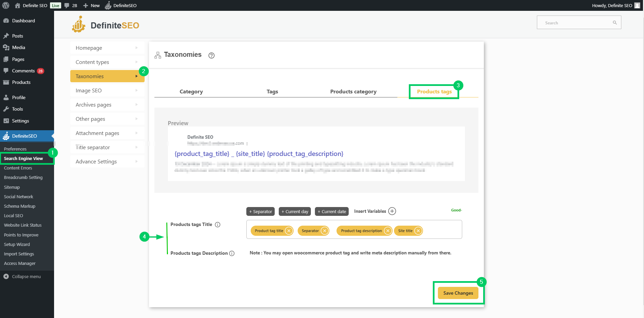644x318 pixels.
Task: Switch to the Category tab
Action: pyautogui.click(x=191, y=92)
